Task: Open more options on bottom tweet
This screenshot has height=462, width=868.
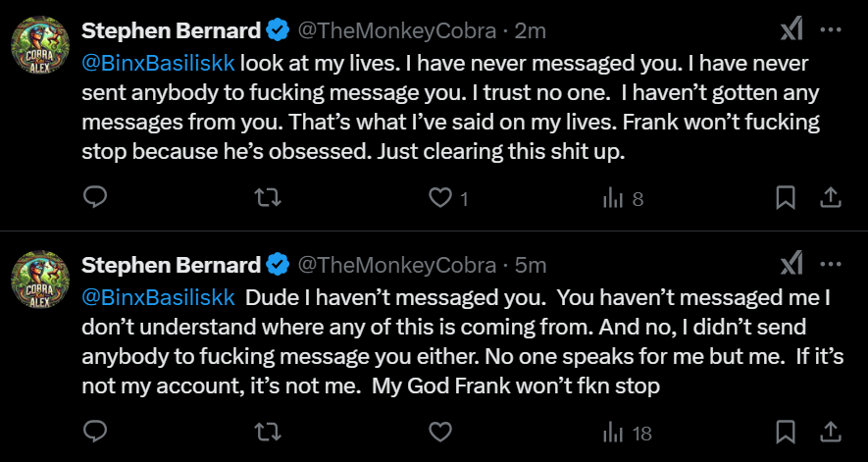Action: point(831,264)
